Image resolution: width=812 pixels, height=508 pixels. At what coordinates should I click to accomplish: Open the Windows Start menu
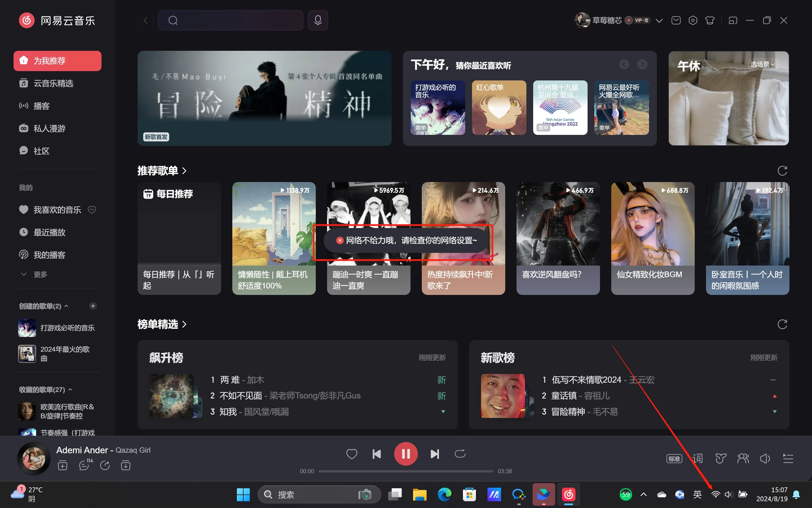(243, 494)
